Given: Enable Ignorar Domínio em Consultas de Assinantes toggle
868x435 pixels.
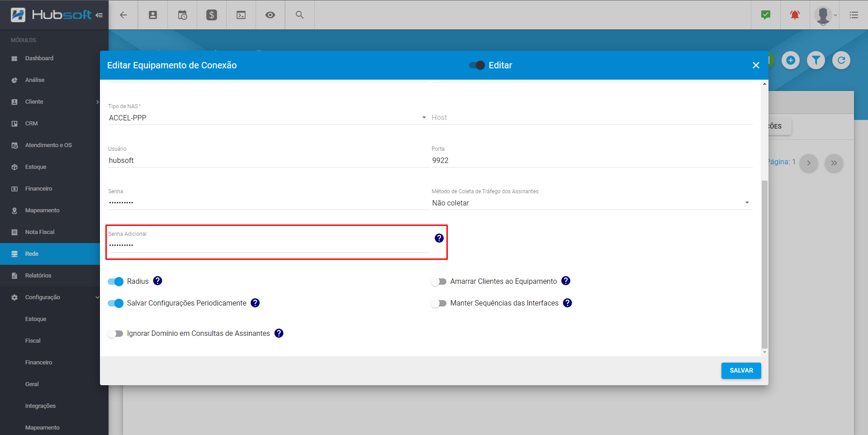Looking at the screenshot, I should pyautogui.click(x=115, y=334).
